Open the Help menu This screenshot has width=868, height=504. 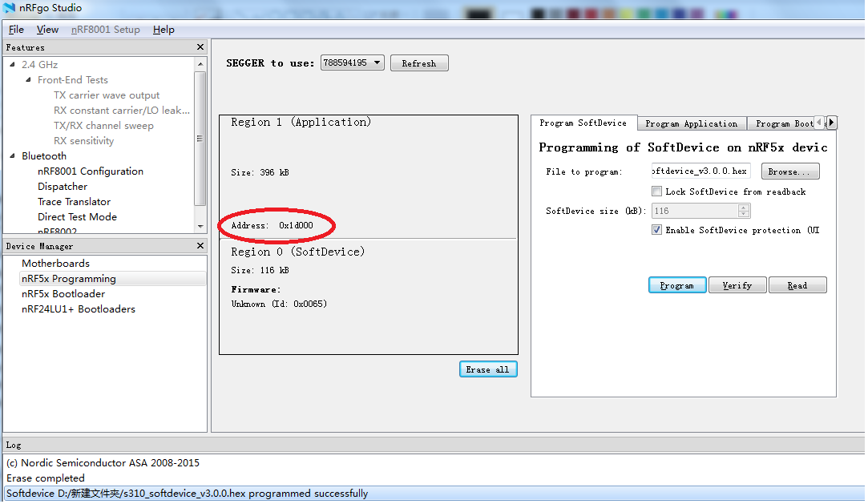(x=164, y=30)
